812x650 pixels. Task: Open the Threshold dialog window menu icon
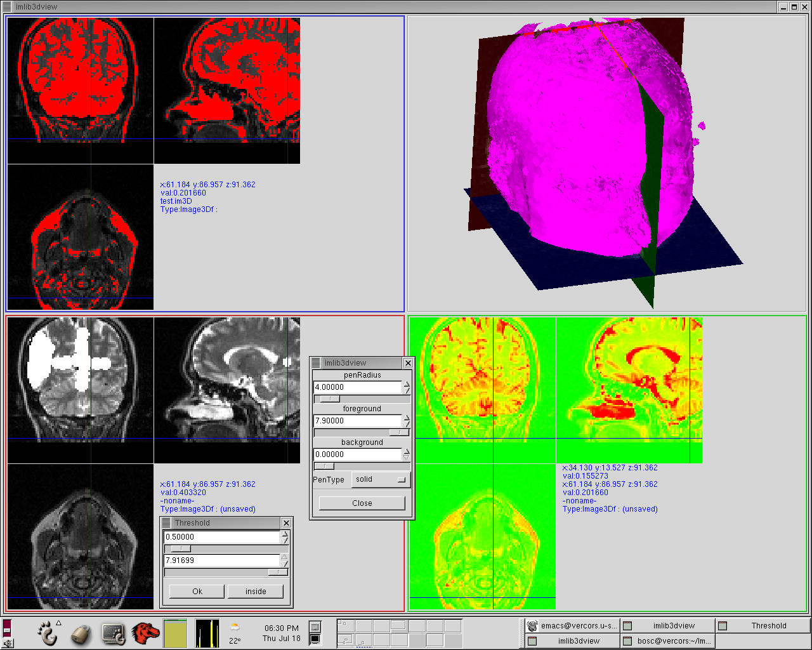[166, 523]
